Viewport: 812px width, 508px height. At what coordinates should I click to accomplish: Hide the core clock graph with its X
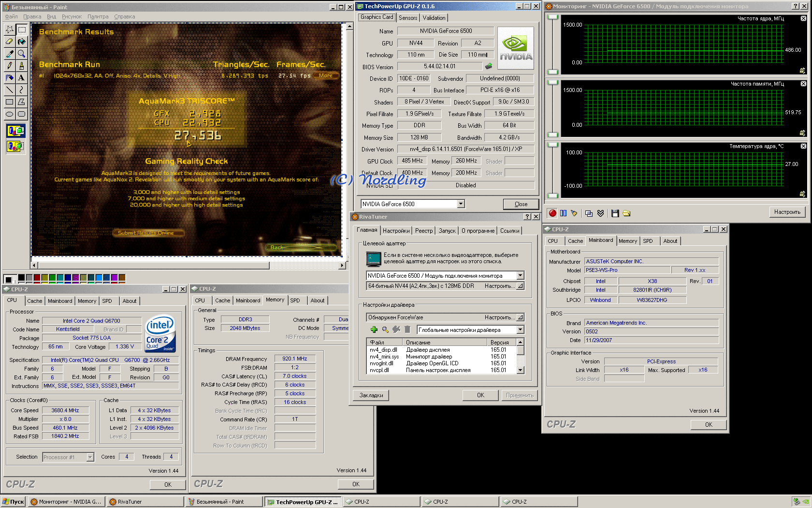tap(803, 18)
